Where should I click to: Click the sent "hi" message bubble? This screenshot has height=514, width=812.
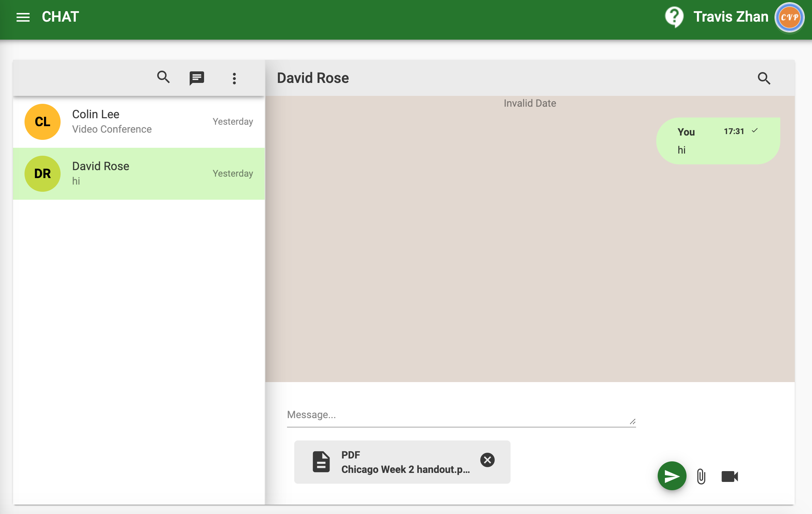click(718, 141)
